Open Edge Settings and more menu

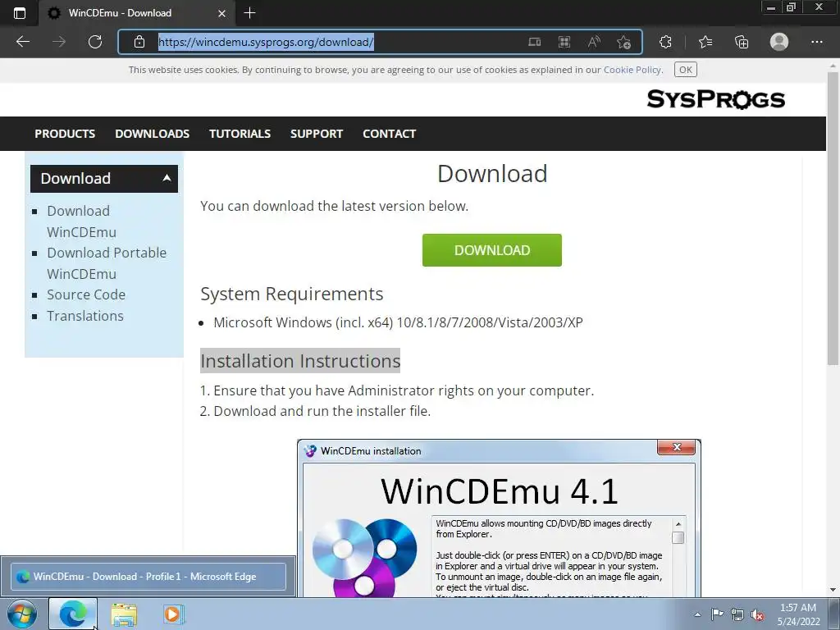[x=817, y=42]
